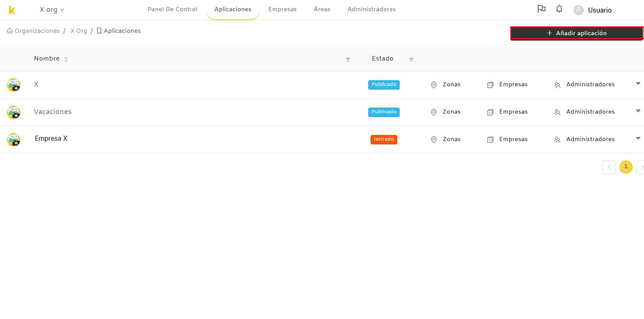The image size is (644, 319).
Task: Open the application named X
Action: tap(36, 84)
